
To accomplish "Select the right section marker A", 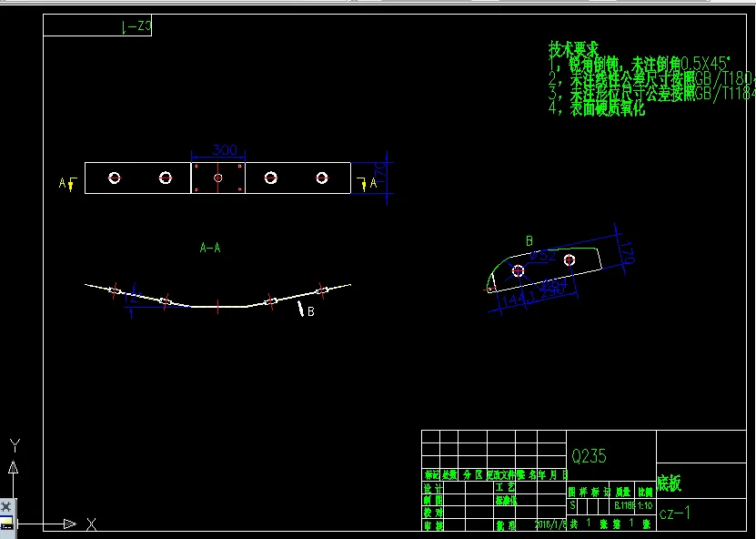I will tap(373, 183).
